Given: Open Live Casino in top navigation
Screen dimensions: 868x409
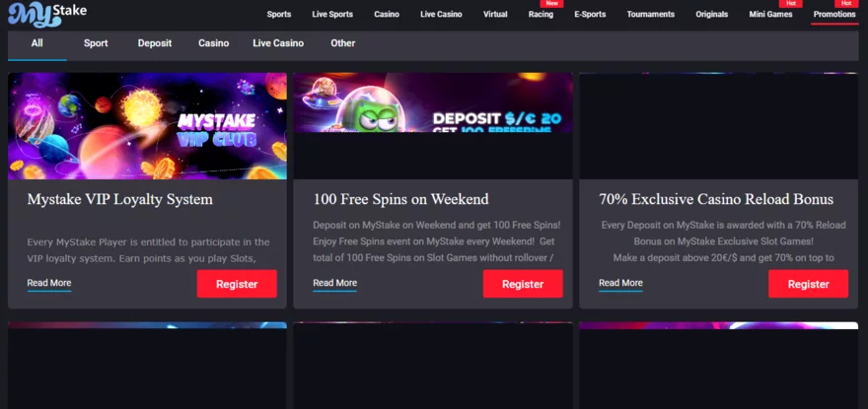Looking at the screenshot, I should click(441, 15).
